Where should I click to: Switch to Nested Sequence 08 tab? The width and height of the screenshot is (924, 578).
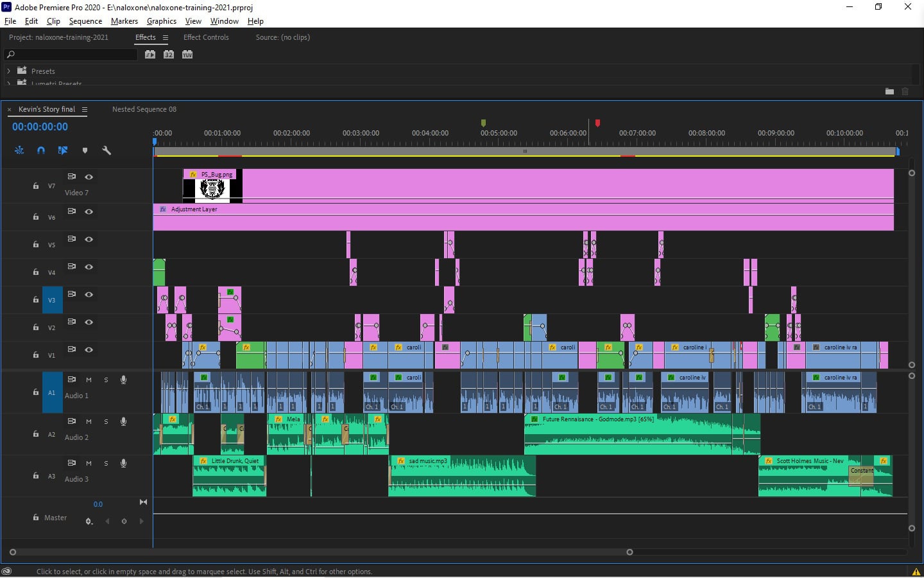(x=144, y=109)
